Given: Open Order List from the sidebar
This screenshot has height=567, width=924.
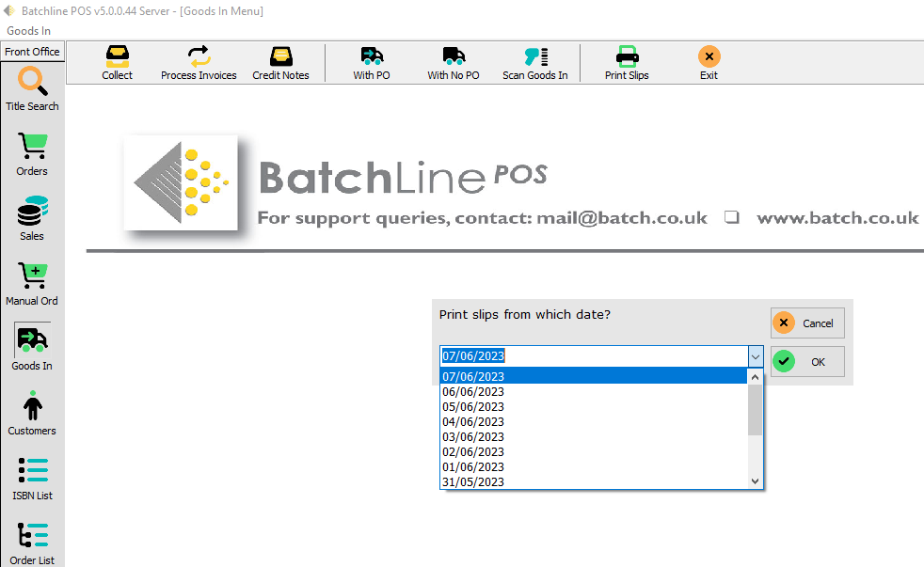Looking at the screenshot, I should tap(32, 543).
